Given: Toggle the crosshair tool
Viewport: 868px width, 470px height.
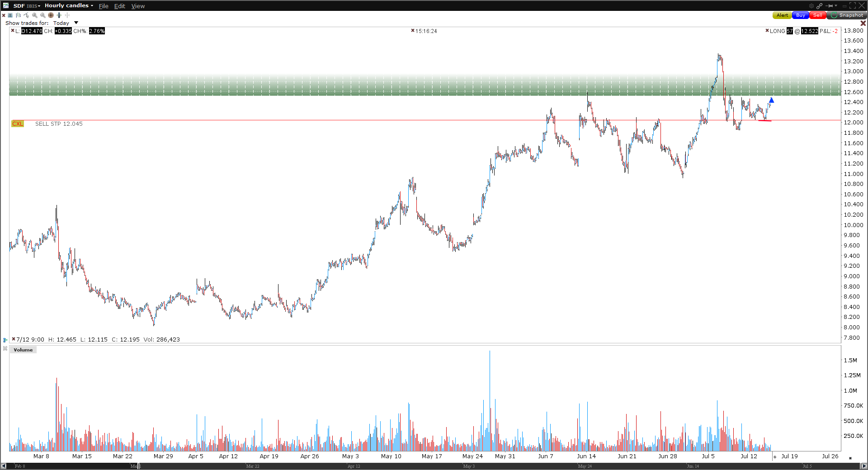Looking at the screenshot, I should coord(51,15).
